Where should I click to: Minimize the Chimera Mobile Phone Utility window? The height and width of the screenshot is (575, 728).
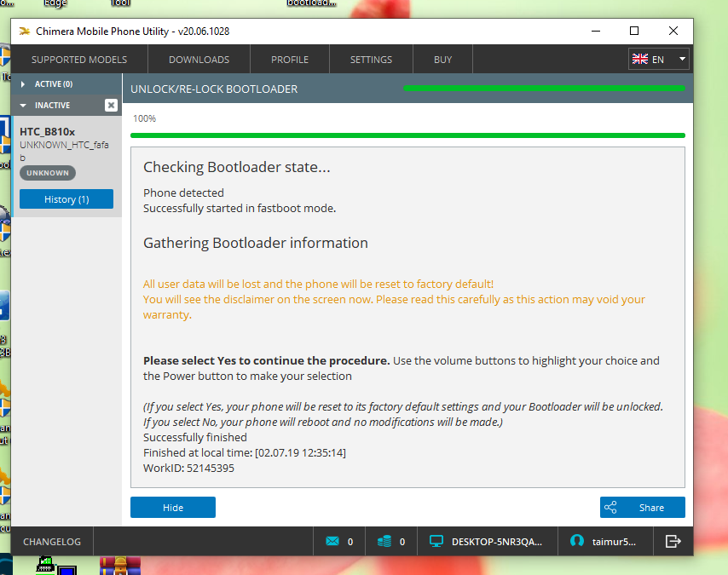[x=596, y=32]
